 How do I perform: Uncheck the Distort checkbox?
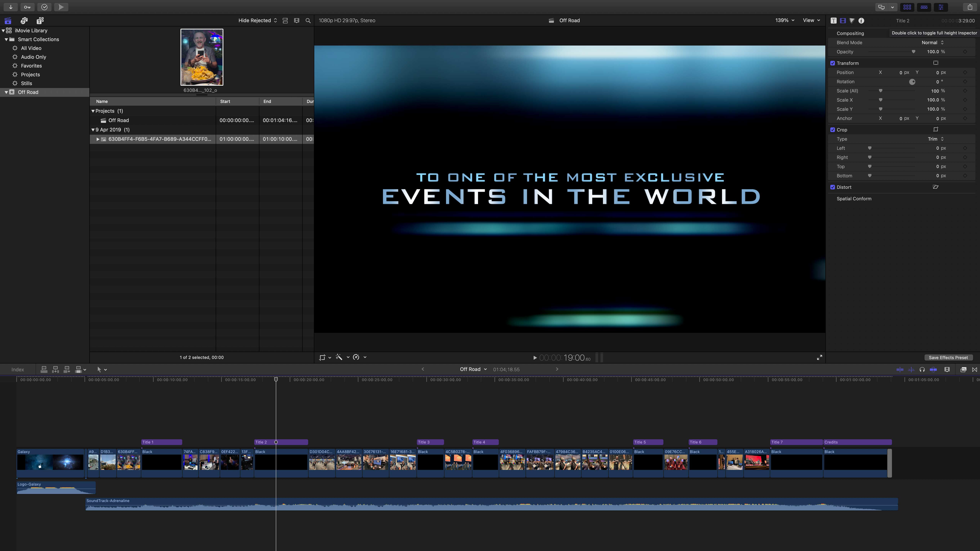[x=832, y=187]
